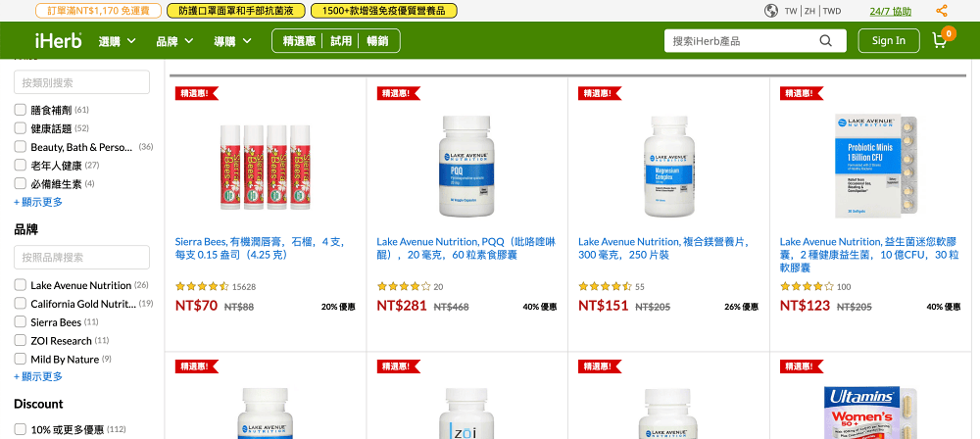
Task: Enable the 膳食補劑 category checkbox
Action: [x=20, y=110]
